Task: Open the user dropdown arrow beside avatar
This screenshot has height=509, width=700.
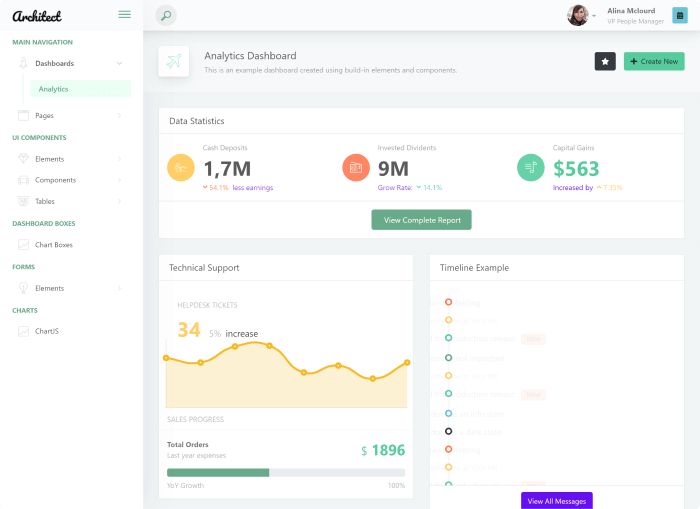Action: pos(594,16)
